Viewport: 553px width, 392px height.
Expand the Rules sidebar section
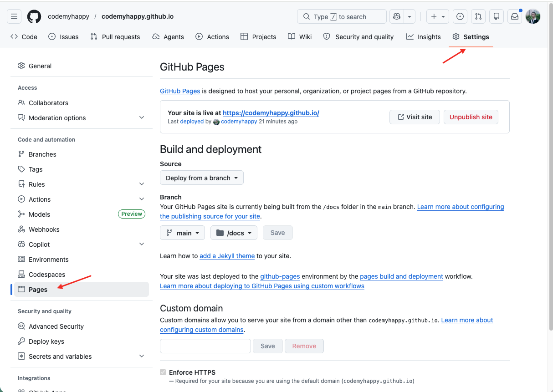click(x=142, y=184)
